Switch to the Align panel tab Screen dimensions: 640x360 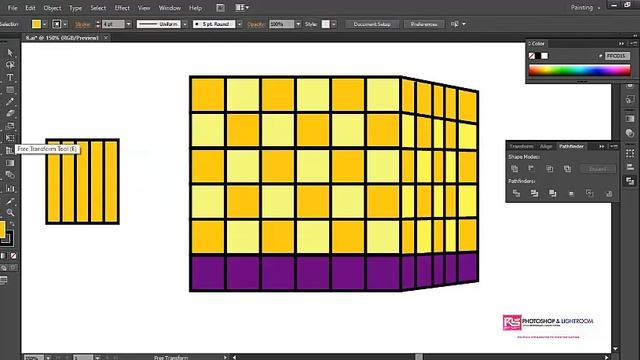click(546, 146)
